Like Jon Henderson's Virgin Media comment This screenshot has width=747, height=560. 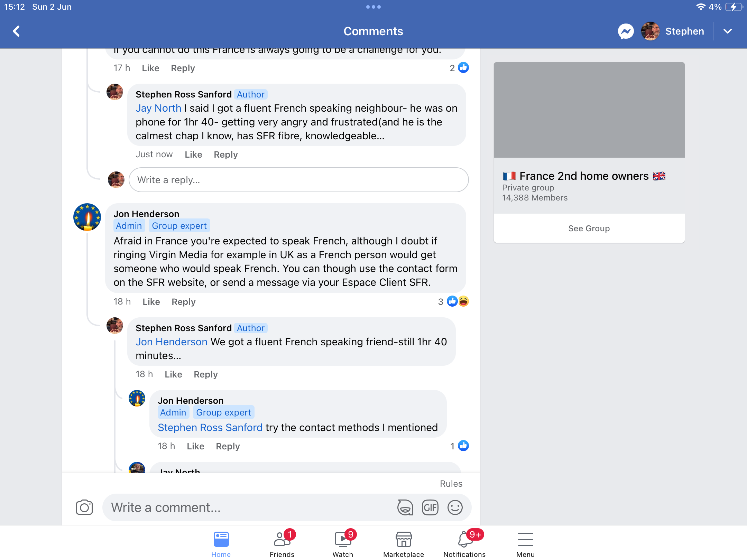151,302
